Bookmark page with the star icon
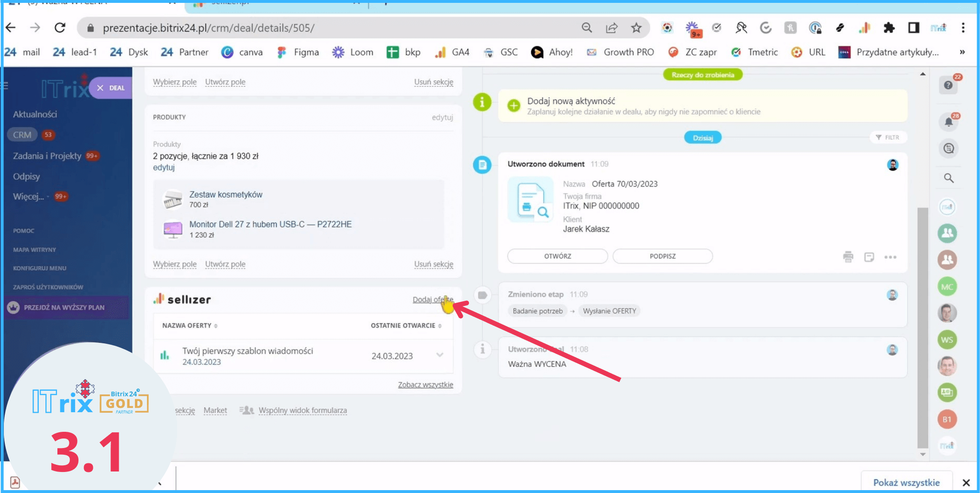The height and width of the screenshot is (493, 980). point(636,28)
